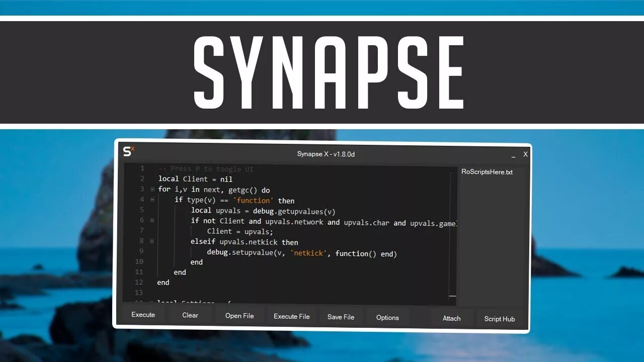The image size is (644, 362).
Task: Open the Script Hub
Action: click(500, 319)
